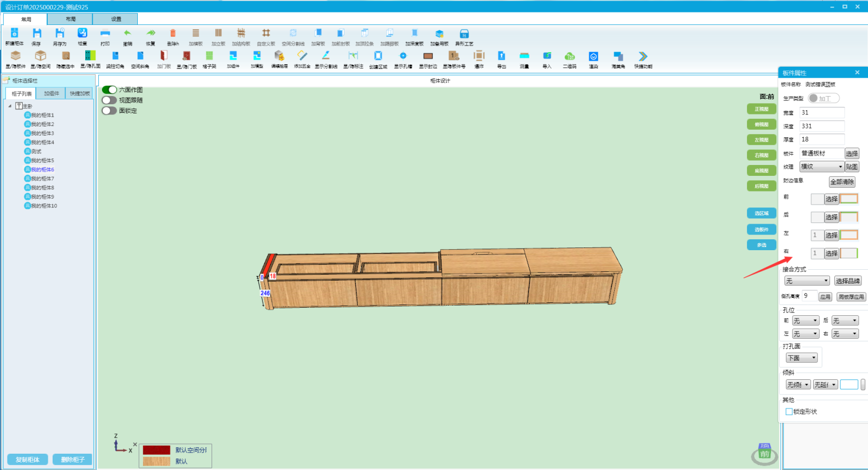Viewport: 868px width, 470px height.
Task: Click the 爆炸 (explode view) icon
Action: (x=479, y=56)
